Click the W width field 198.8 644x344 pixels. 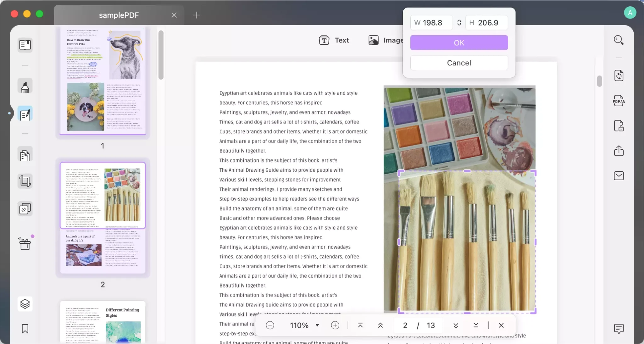(x=431, y=23)
